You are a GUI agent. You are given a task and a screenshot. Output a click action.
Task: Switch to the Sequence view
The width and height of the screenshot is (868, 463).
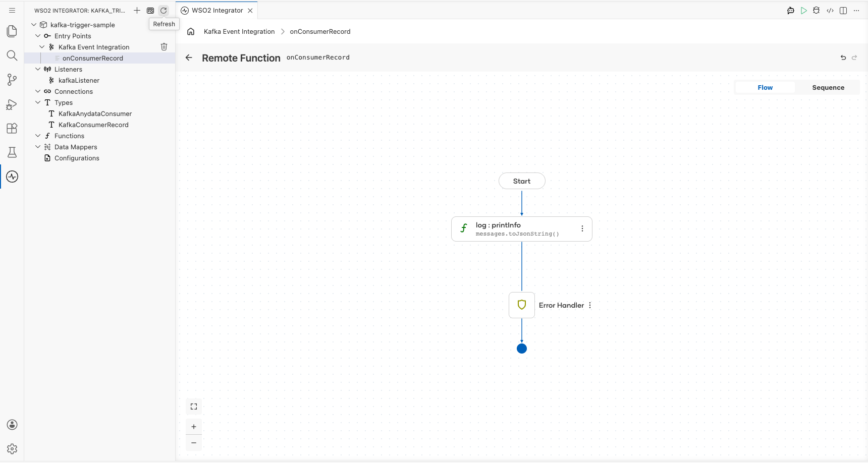point(828,87)
